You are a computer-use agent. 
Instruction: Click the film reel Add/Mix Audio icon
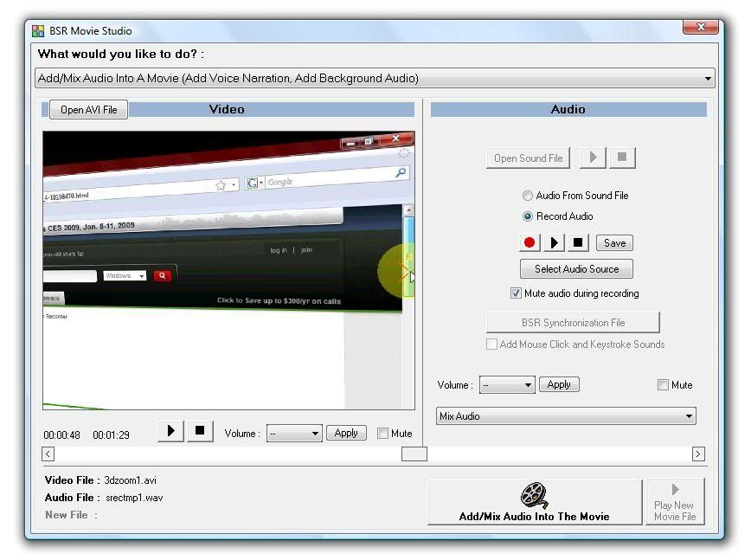pyautogui.click(x=534, y=495)
